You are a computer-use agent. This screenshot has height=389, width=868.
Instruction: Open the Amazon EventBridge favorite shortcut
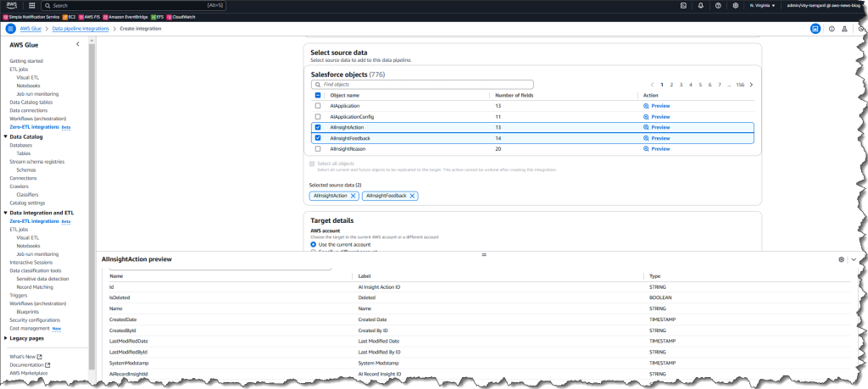click(125, 17)
